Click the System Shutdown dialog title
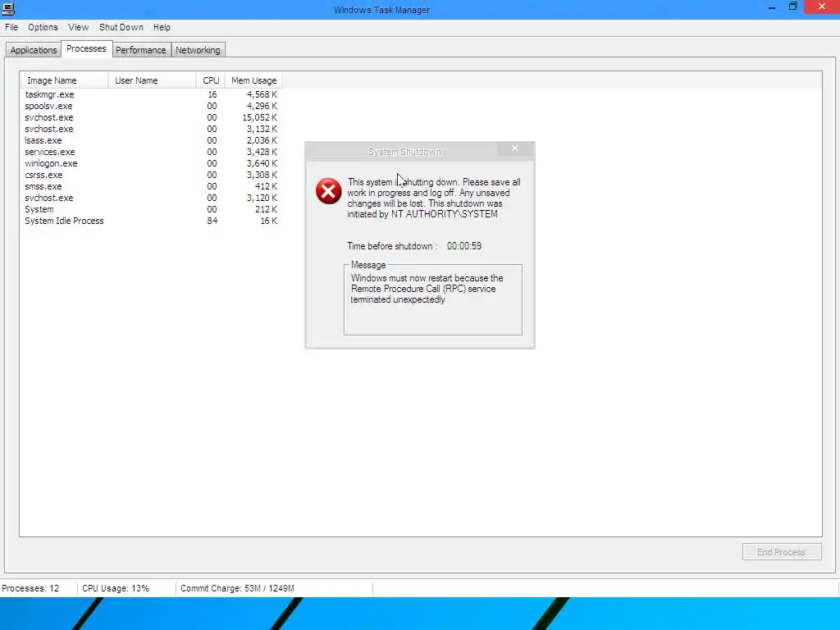The image size is (840, 630). click(404, 152)
